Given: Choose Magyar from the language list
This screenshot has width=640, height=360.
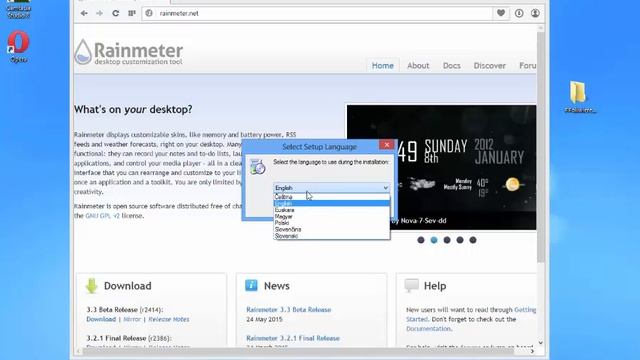Looking at the screenshot, I should coord(331,216).
